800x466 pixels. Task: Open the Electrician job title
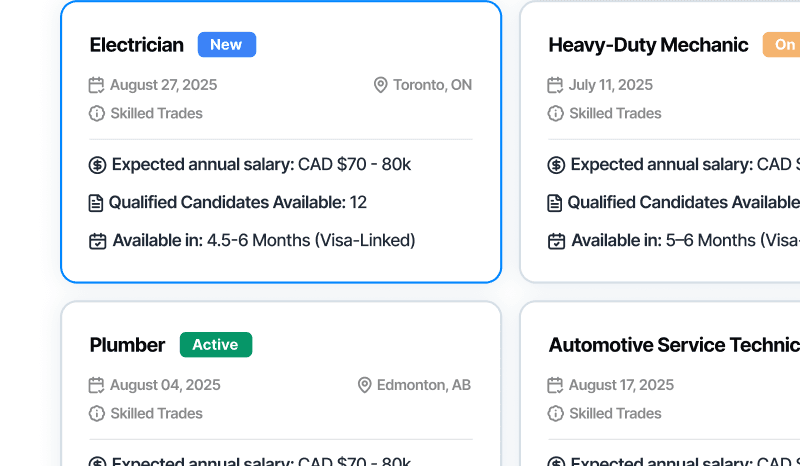point(137,45)
